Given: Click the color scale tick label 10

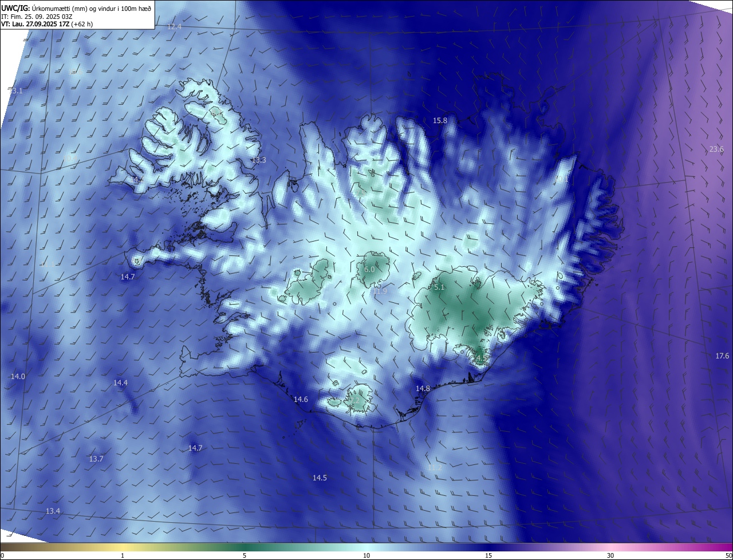Looking at the screenshot, I should pos(366,555).
